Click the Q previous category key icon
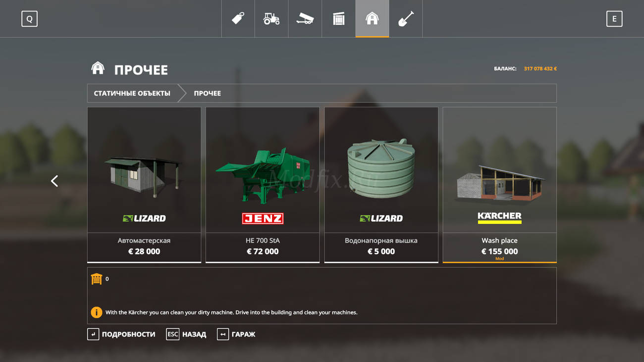This screenshot has width=644, height=362. coord(29,19)
